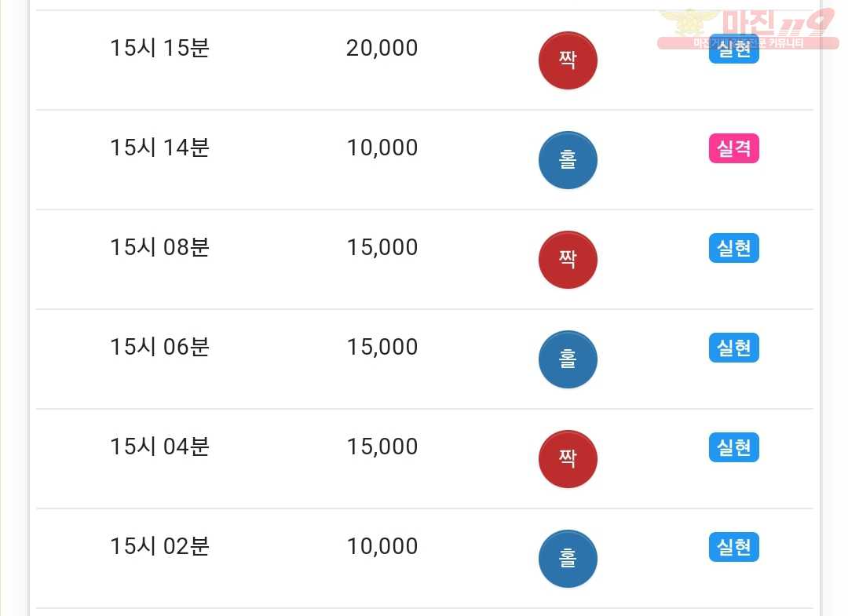Click the blue 홀 circle in 15시 14분 row
The height and width of the screenshot is (616, 848).
click(568, 160)
